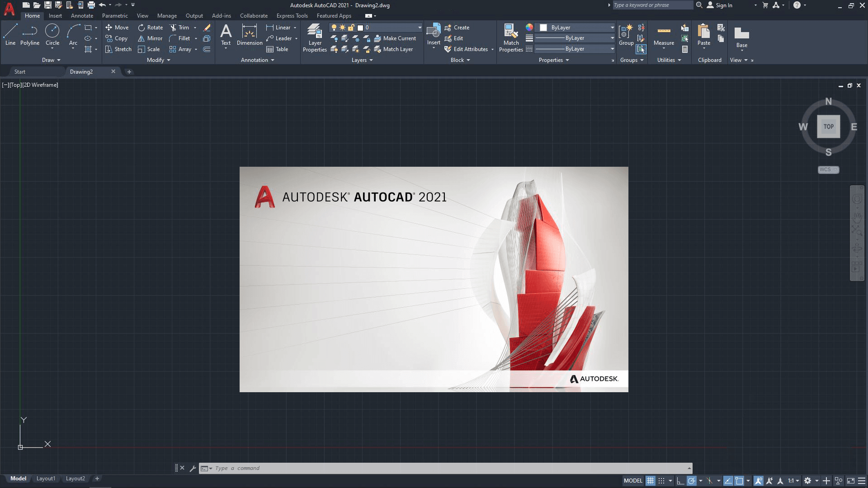Viewport: 868px width, 488px height.
Task: Click the Dimension tool
Action: pyautogui.click(x=250, y=35)
